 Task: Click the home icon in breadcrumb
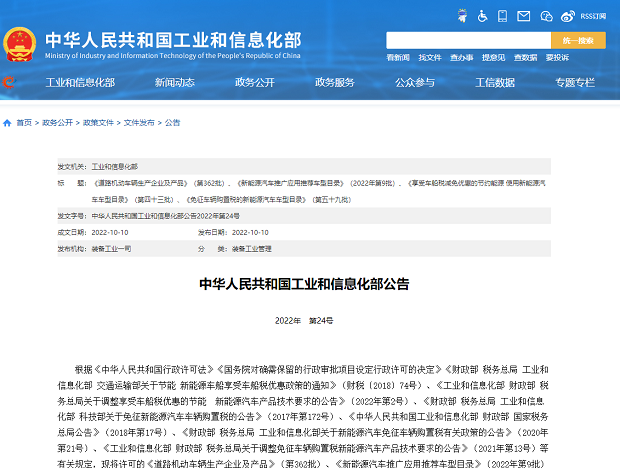[7, 123]
